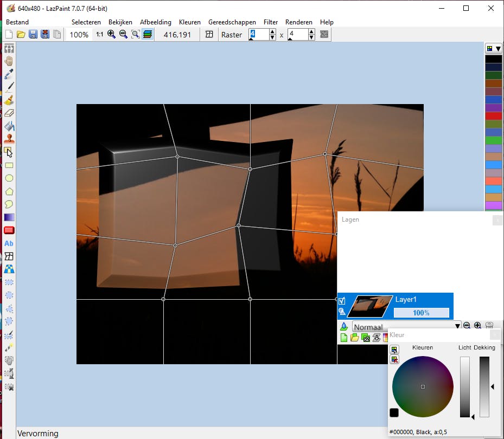Pick the Clone stamp tool
This screenshot has width=504, height=439.
9,138
